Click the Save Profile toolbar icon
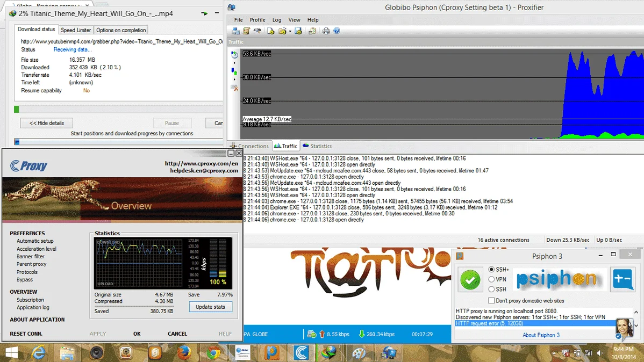 click(x=298, y=31)
